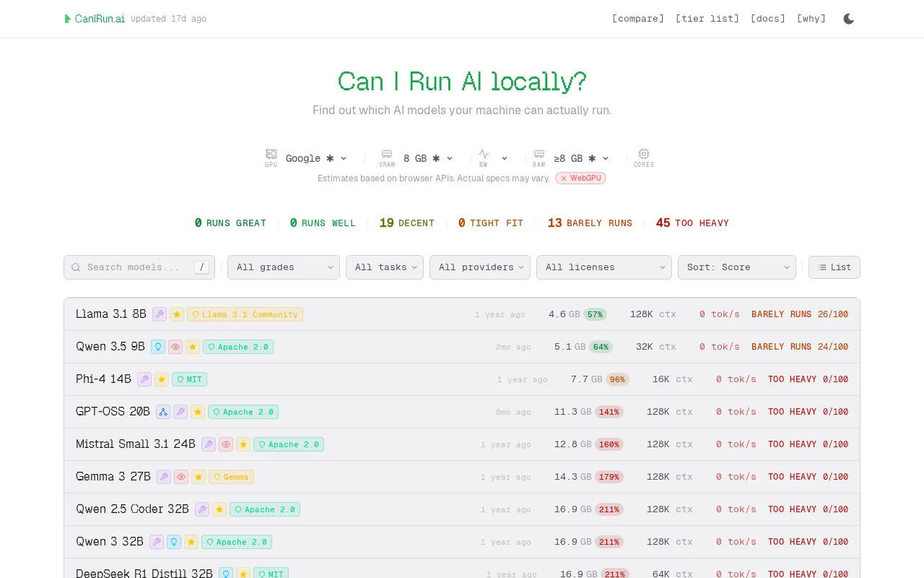Image resolution: width=924 pixels, height=578 pixels.
Task: Open the All tasks dropdown
Action: coord(385,267)
